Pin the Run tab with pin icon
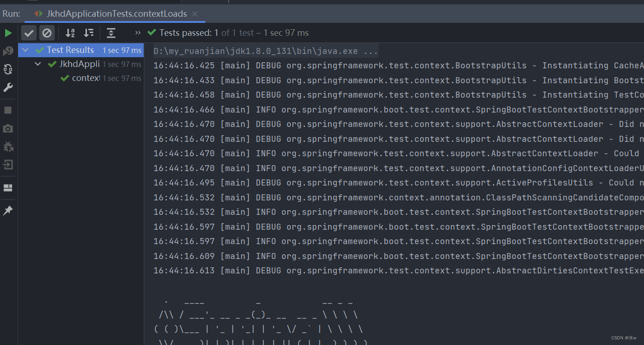644x345 pixels. (x=8, y=211)
